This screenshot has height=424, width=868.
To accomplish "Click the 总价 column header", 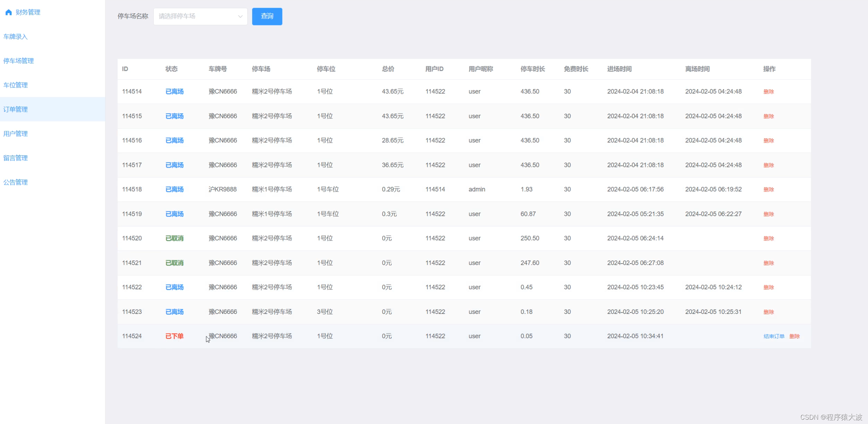I will (x=388, y=69).
